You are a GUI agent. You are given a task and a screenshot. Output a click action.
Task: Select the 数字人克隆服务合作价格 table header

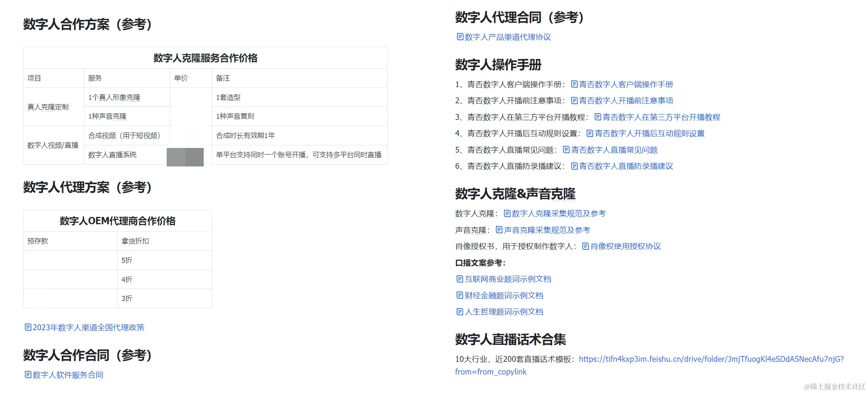205,58
